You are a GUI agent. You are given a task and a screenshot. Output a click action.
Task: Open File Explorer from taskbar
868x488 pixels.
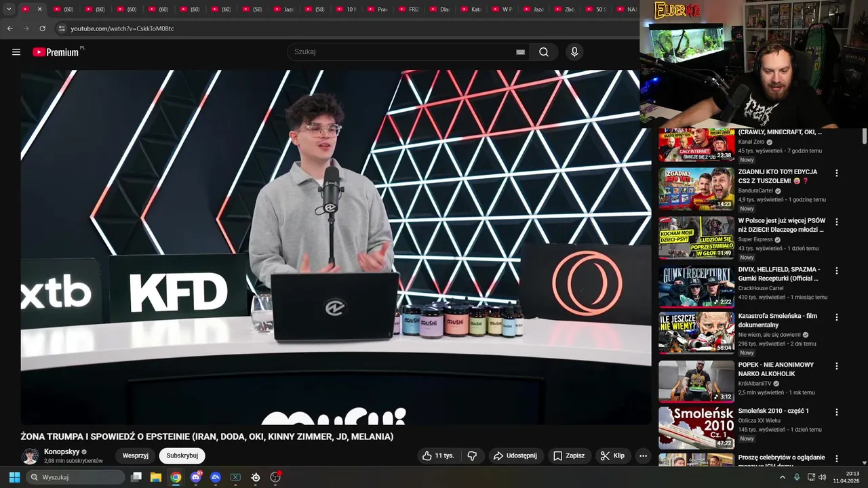(156, 477)
